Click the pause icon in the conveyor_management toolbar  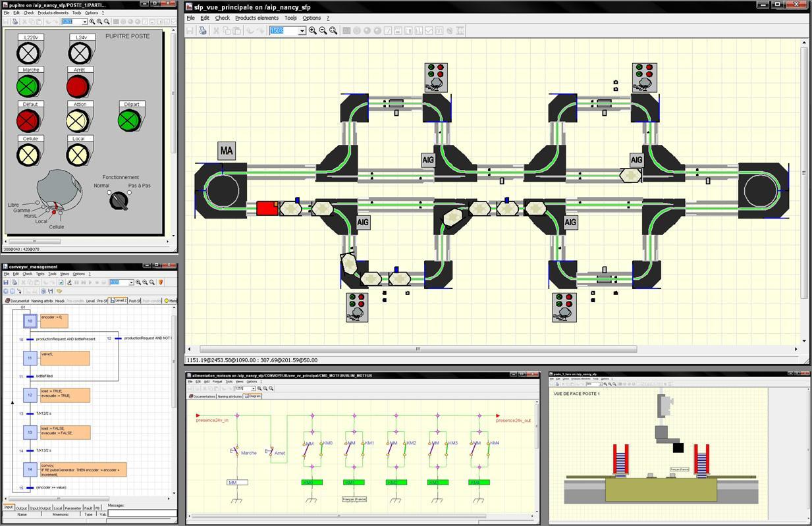point(76,282)
